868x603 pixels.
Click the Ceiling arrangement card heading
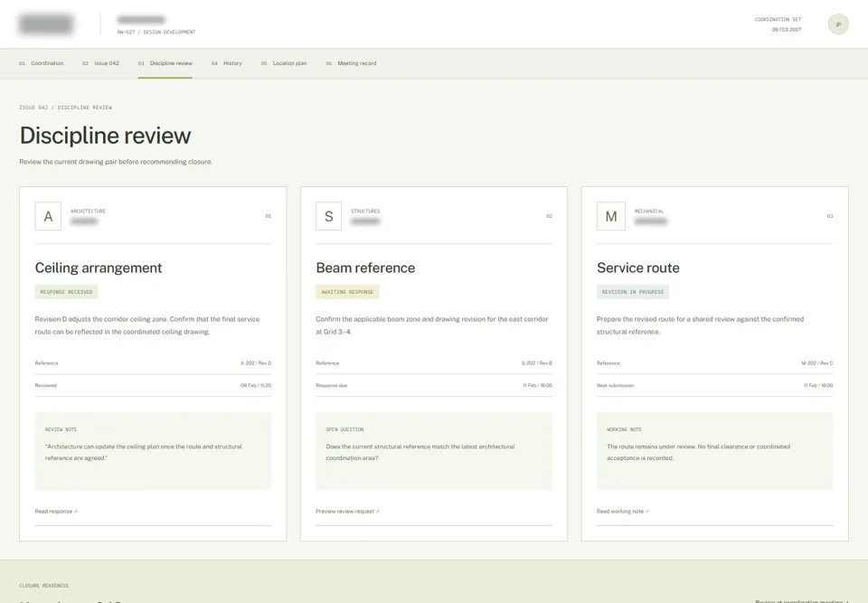99,268
